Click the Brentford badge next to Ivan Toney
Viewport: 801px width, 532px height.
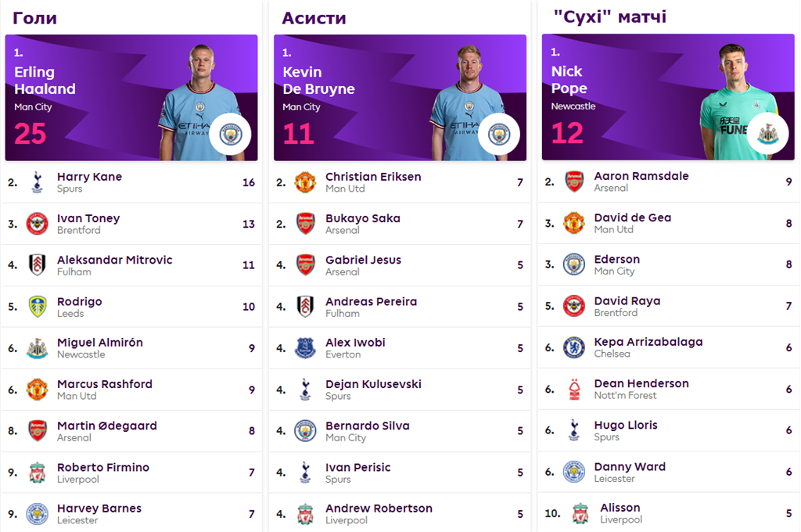(x=37, y=224)
